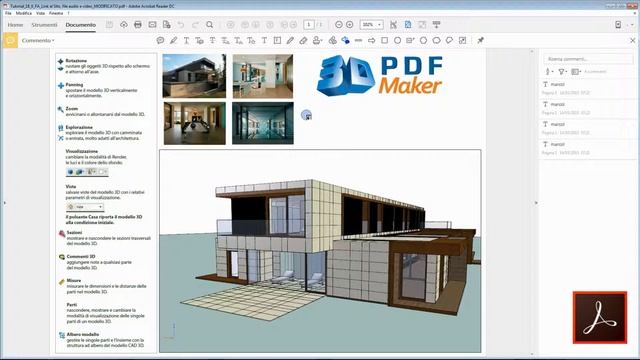
Task: Zoom out with minus circle button
Action: [x=338, y=25]
